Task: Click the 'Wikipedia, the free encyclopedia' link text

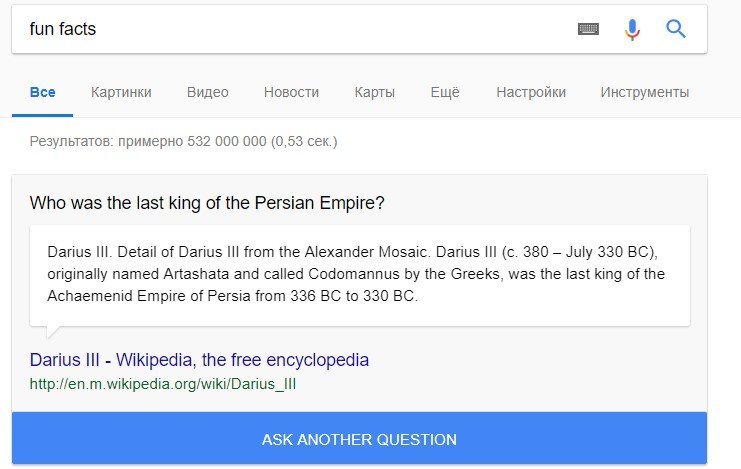Action: (x=242, y=360)
